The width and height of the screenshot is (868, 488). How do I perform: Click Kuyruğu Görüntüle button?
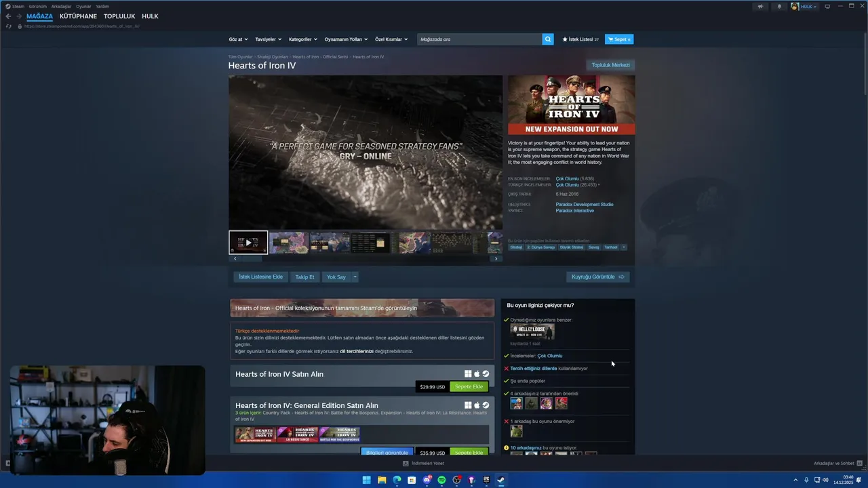coord(597,277)
